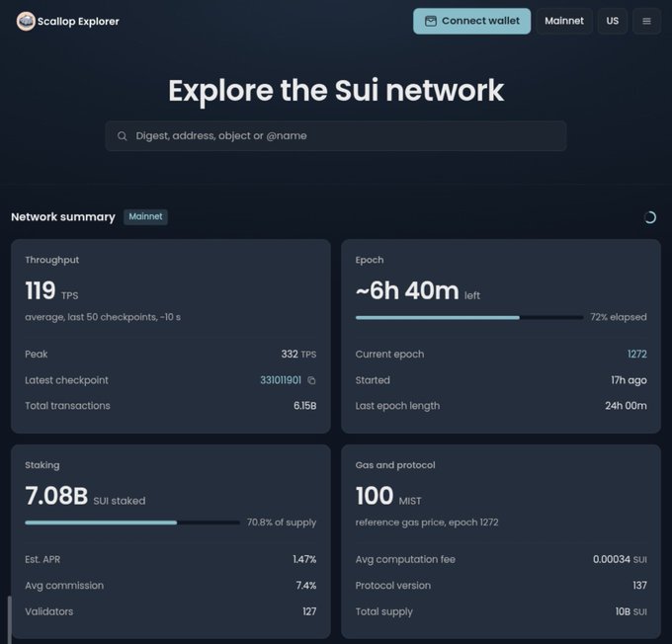Click the Throughput card title
Screen dimensions: 672x644
[51, 260]
